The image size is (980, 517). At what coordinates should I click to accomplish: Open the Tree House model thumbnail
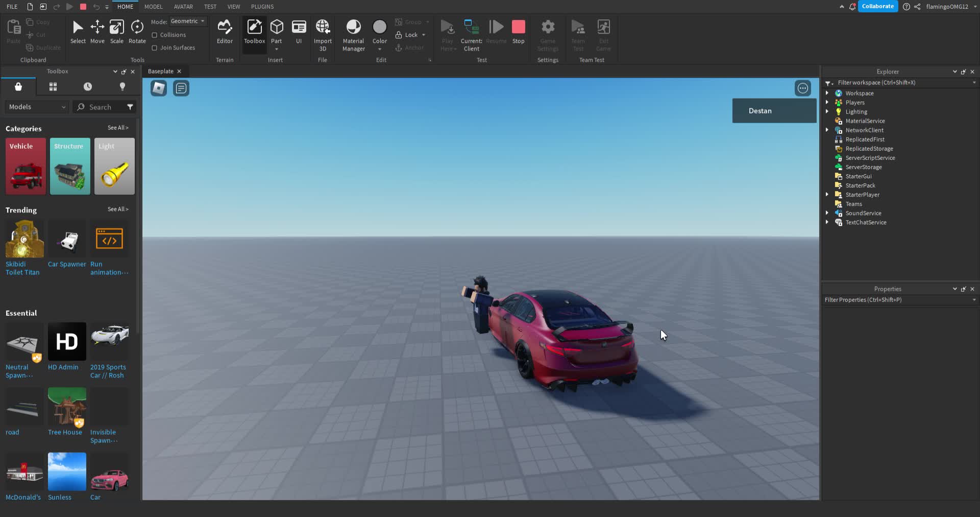click(66, 406)
